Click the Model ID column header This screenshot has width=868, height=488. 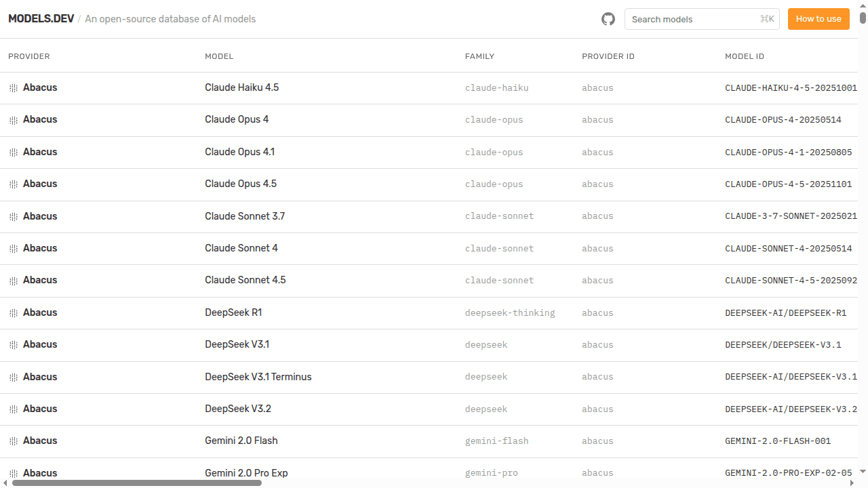click(744, 56)
